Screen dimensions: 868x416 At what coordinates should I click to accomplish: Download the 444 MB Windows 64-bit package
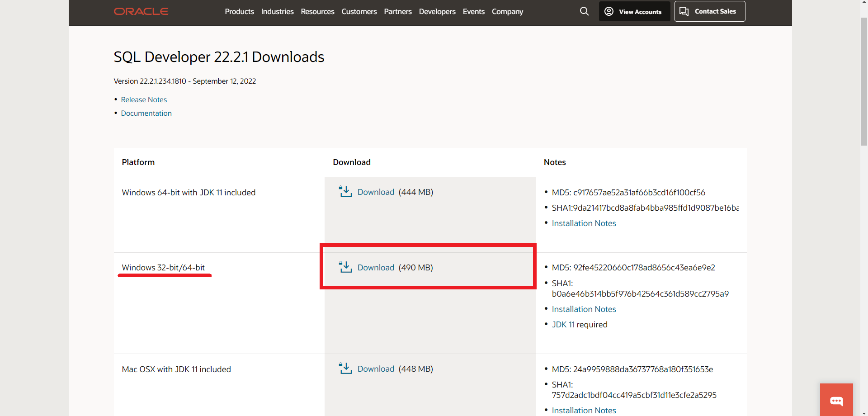click(x=376, y=192)
